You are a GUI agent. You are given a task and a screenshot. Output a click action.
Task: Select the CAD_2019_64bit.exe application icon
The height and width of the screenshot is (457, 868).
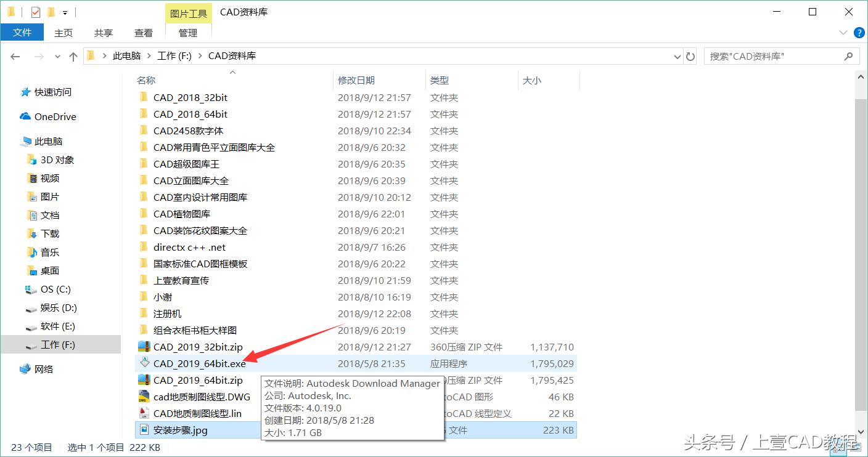[x=143, y=363]
